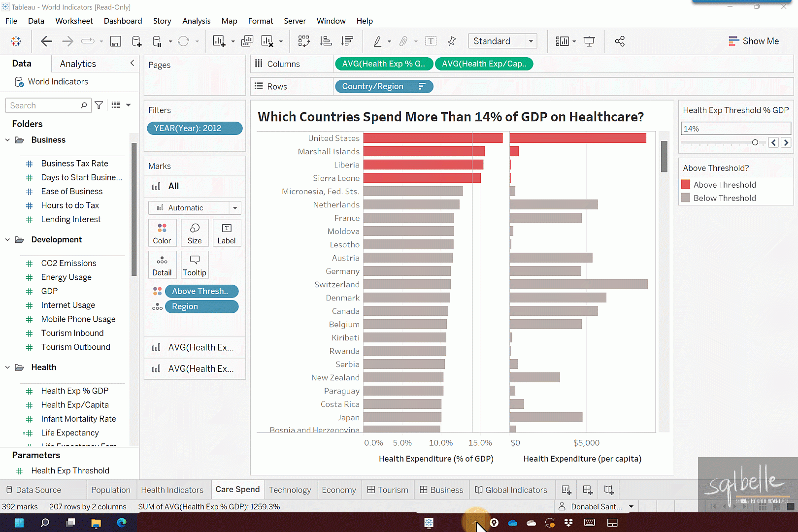Click the Show Me button
This screenshot has width=798, height=532.
pos(754,41)
